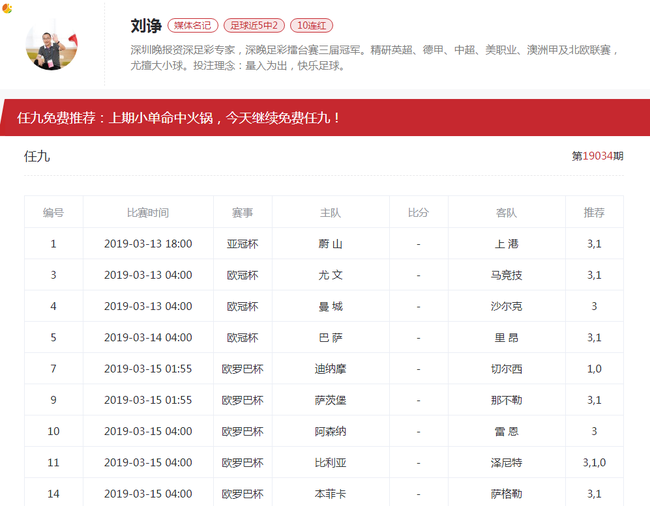Click home team 阿森纳
The width and height of the screenshot is (650, 506).
point(330,431)
